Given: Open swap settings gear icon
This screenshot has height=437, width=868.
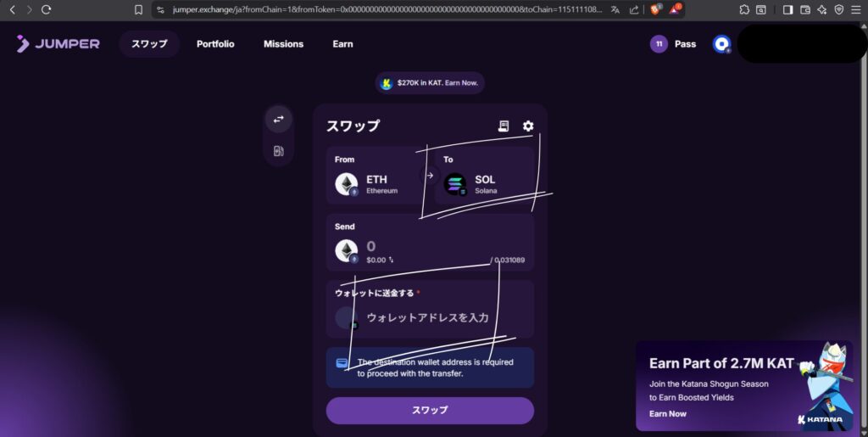Looking at the screenshot, I should [528, 126].
